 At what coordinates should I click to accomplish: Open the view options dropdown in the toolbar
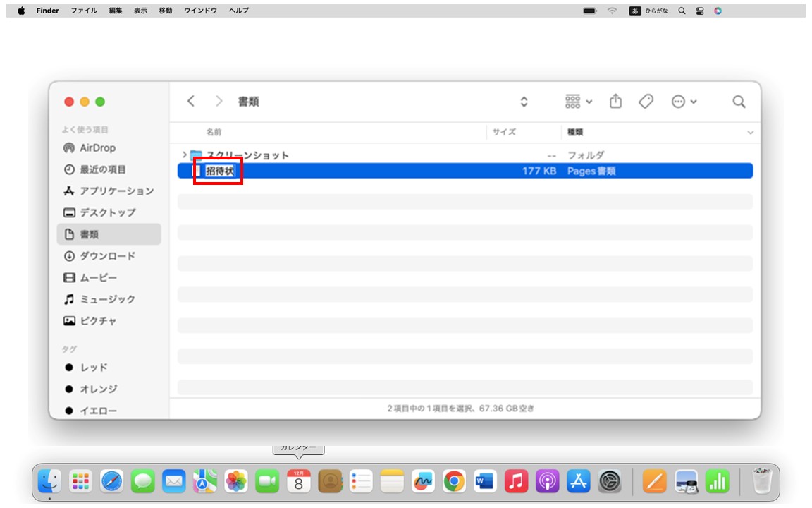click(x=577, y=102)
